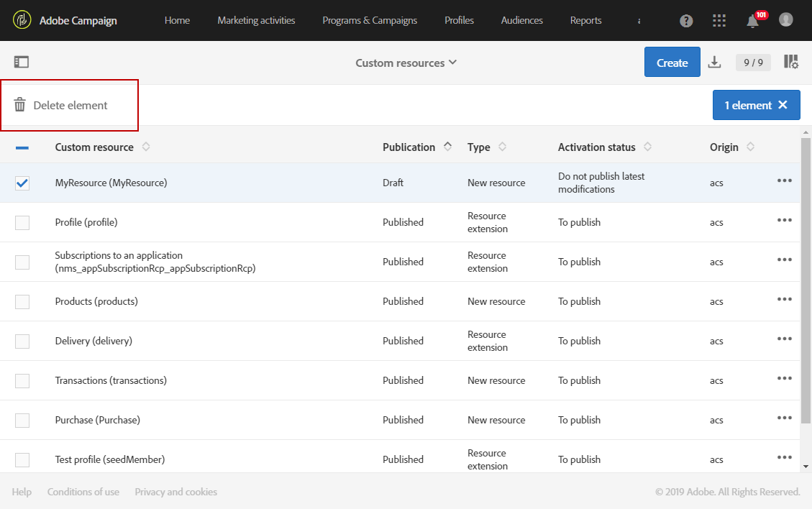Uncheck the MyResource row checkbox
The image size is (812, 509).
[x=22, y=183]
